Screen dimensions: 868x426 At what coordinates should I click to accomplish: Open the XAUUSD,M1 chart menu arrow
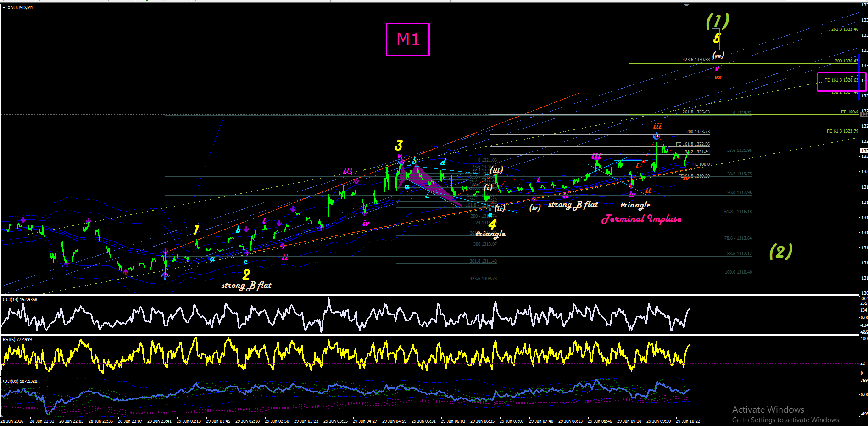click(4, 8)
